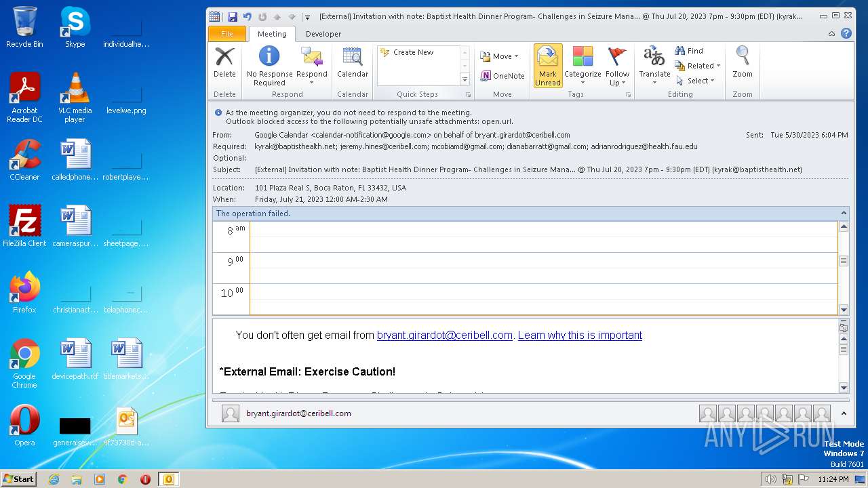Click calendar preview scrollbar down arrow
Viewport: 868px width, 488px height.
844,309
